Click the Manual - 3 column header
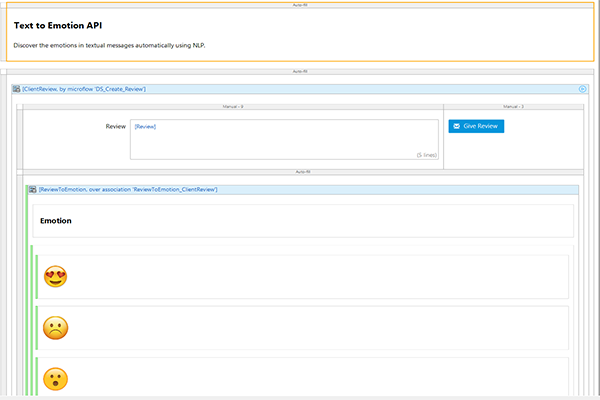This screenshot has width=600, height=400. click(x=512, y=105)
